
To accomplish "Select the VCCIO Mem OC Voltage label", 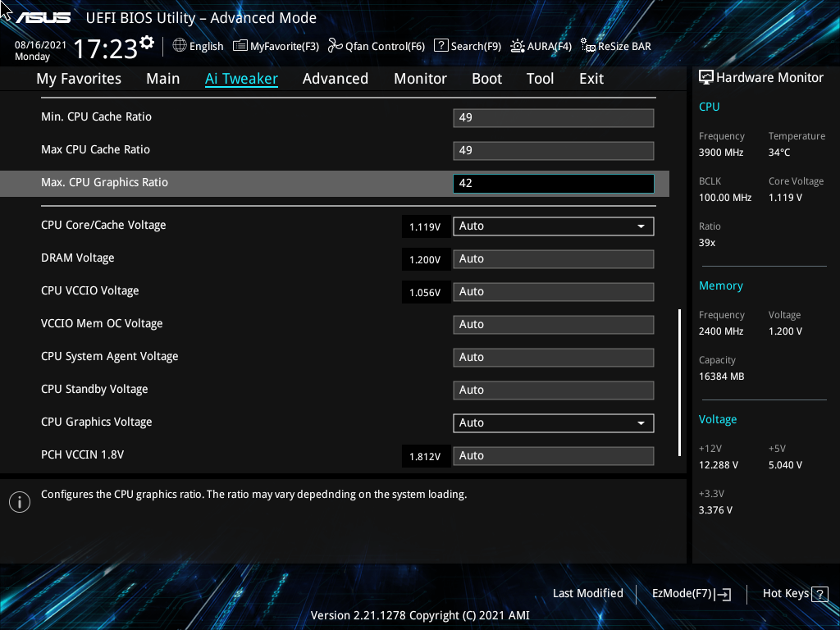I will tap(102, 323).
